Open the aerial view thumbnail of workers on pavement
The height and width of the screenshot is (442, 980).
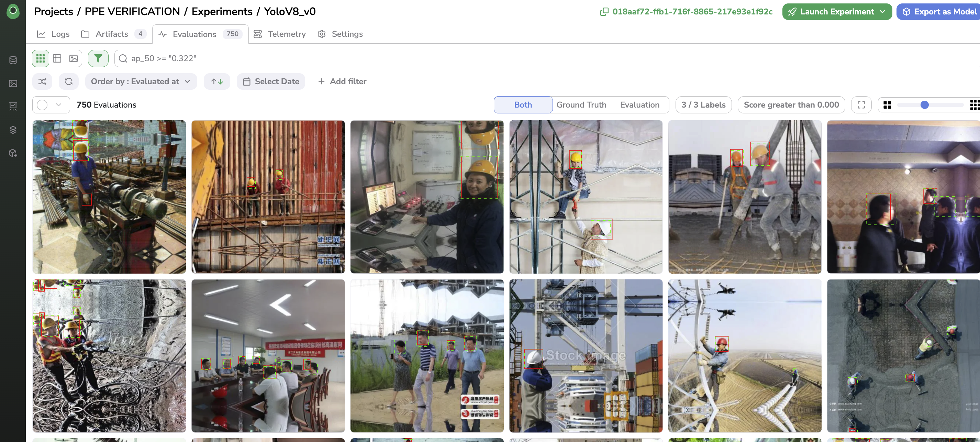tap(903, 356)
